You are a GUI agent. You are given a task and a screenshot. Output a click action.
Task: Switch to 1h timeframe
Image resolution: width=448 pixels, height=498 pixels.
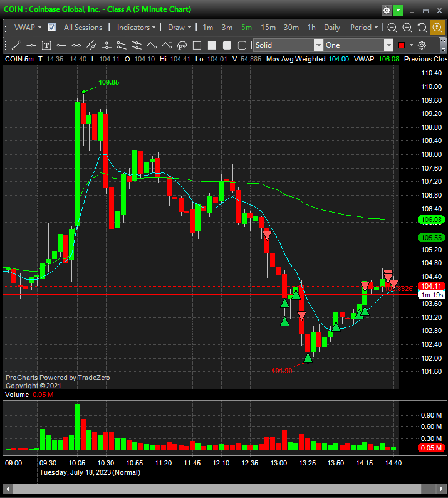311,28
